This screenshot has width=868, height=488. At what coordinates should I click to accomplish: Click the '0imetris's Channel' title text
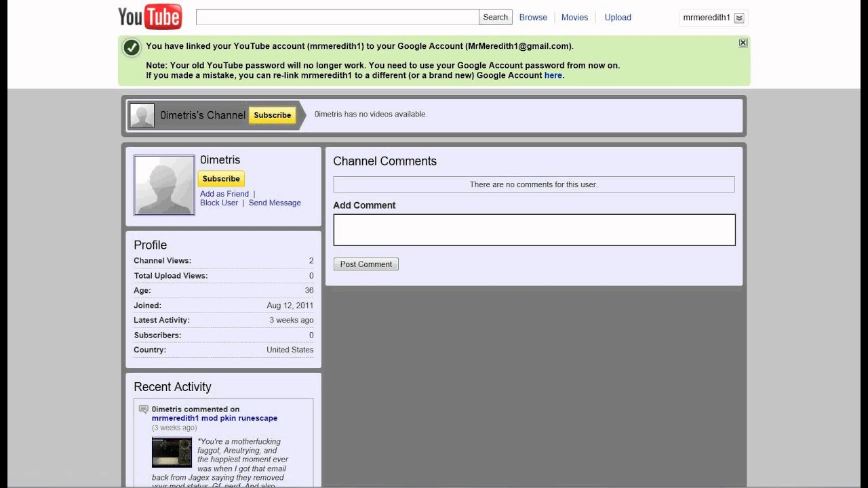pos(203,115)
